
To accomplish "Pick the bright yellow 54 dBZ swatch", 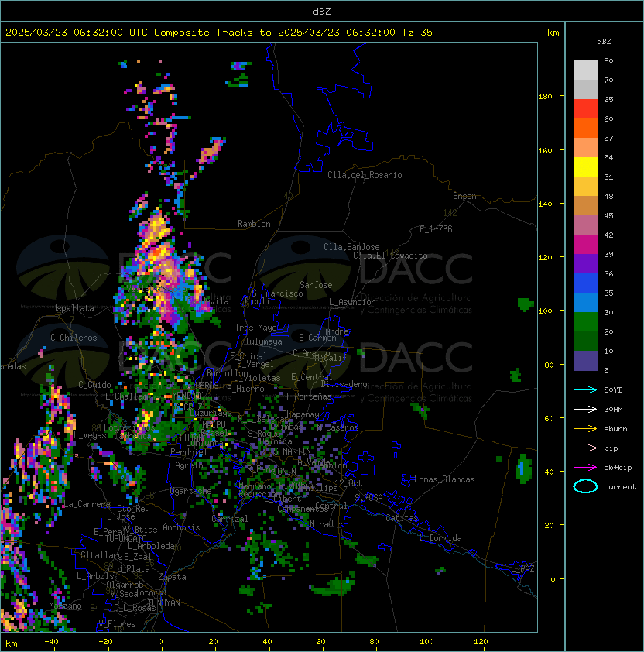I will [585, 167].
